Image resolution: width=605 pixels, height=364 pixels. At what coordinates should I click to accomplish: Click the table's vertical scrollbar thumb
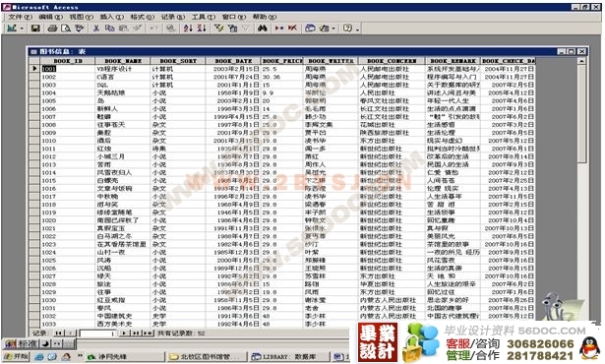click(581, 114)
